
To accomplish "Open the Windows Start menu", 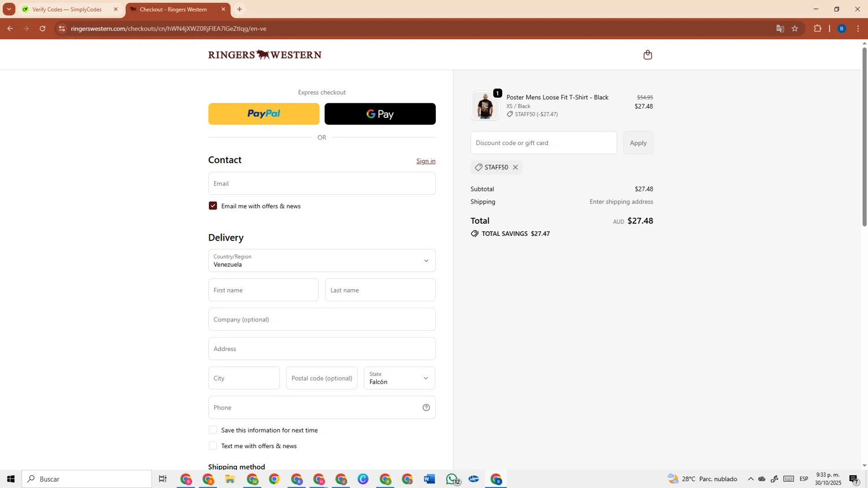I will pos(10,479).
